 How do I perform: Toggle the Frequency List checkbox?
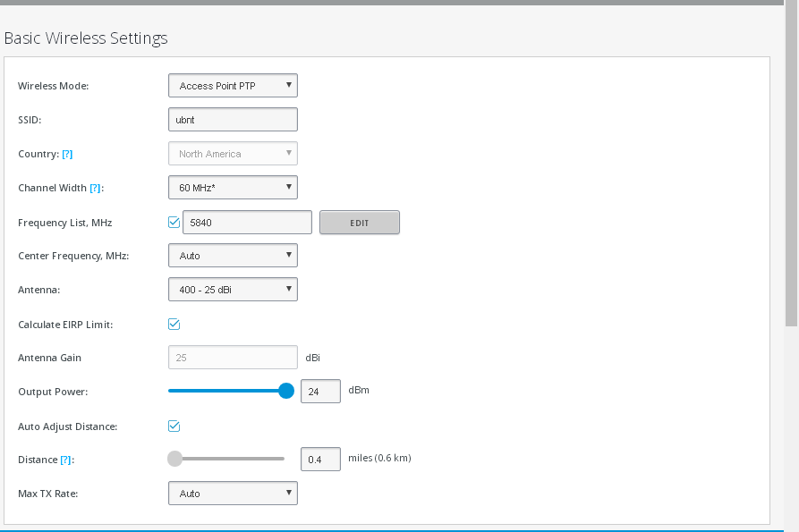pyautogui.click(x=174, y=223)
